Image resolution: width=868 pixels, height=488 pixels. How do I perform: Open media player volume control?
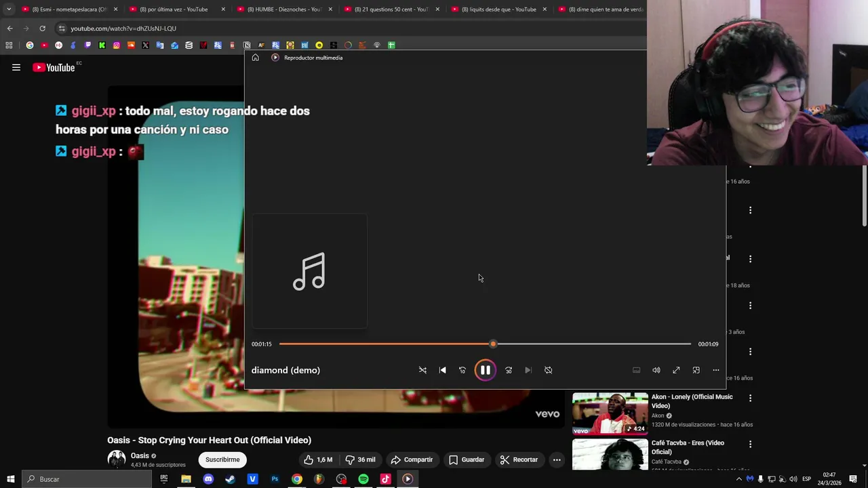click(x=656, y=370)
